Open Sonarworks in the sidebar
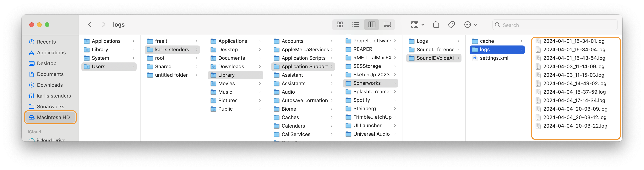The width and height of the screenshot is (644, 170). click(x=51, y=106)
